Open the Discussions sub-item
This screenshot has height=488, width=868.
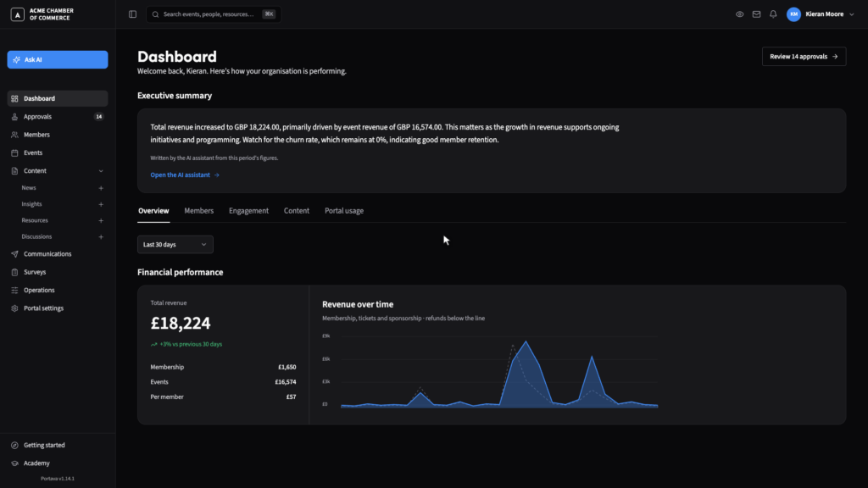(x=36, y=237)
